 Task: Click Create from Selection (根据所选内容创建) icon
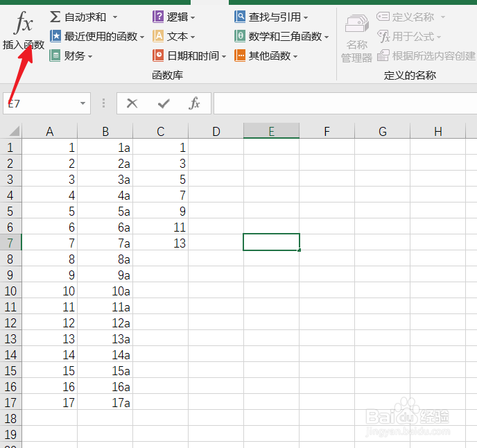click(383, 55)
